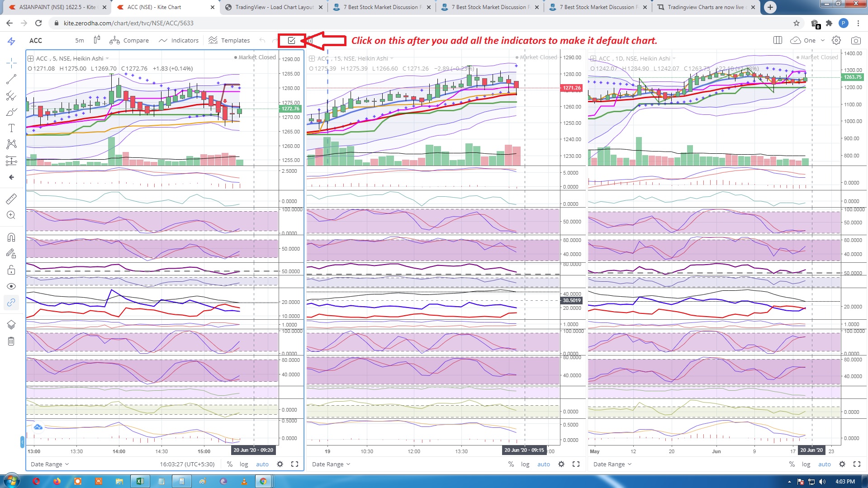Image resolution: width=868 pixels, height=488 pixels.
Task: Select the trend line drawing tool
Action: click(x=11, y=79)
